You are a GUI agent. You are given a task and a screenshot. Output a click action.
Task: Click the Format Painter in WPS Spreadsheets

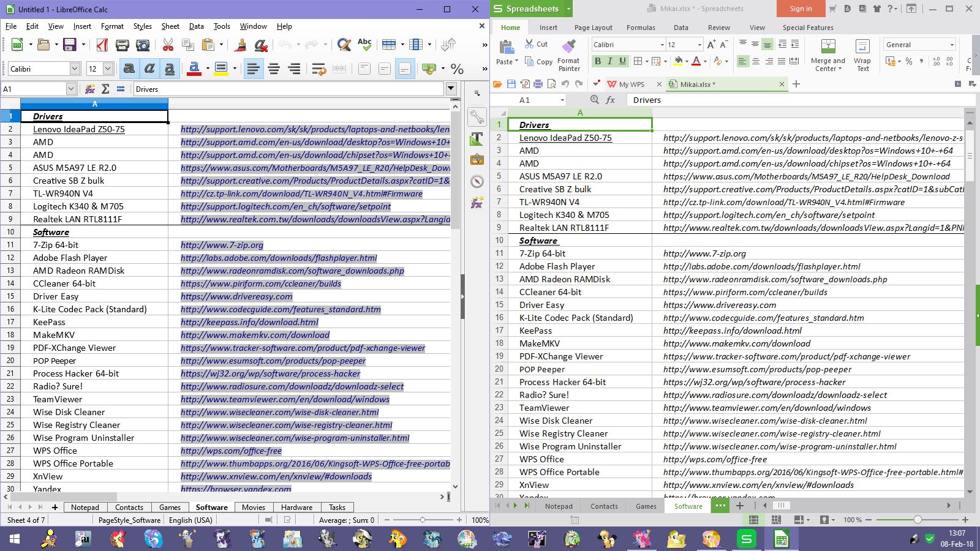pos(568,54)
